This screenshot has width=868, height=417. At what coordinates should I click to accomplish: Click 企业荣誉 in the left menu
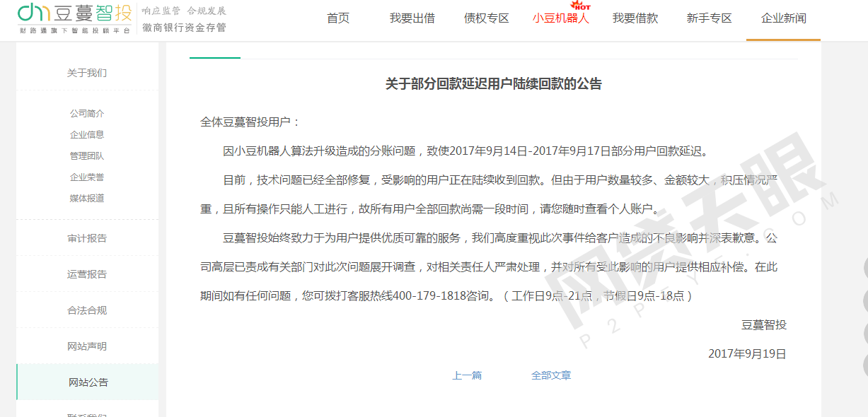[87, 177]
